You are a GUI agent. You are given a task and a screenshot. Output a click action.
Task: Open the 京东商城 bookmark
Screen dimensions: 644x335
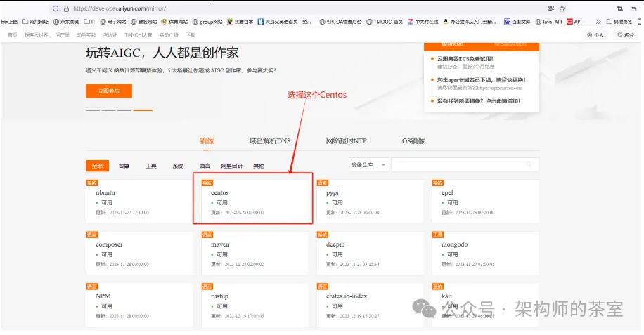(66, 22)
